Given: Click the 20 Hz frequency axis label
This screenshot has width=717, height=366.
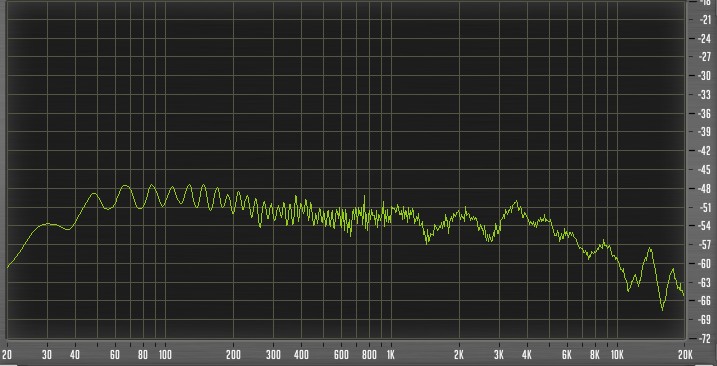Looking at the screenshot, I should pyautogui.click(x=7, y=355).
